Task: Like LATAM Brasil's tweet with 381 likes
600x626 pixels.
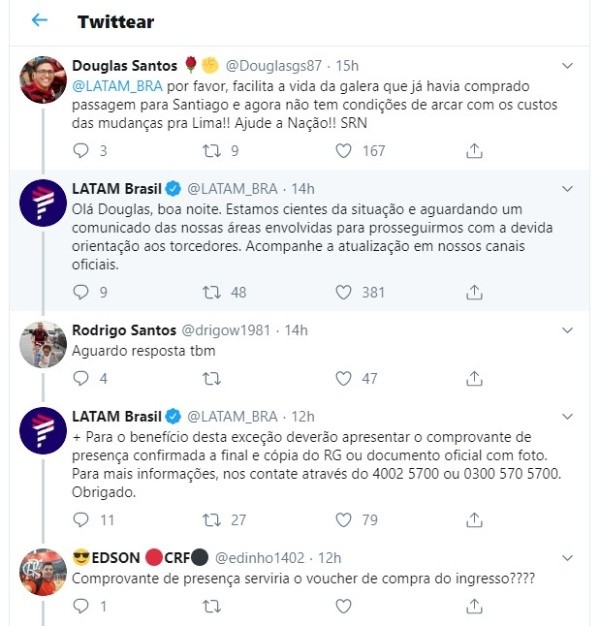Action: click(343, 292)
